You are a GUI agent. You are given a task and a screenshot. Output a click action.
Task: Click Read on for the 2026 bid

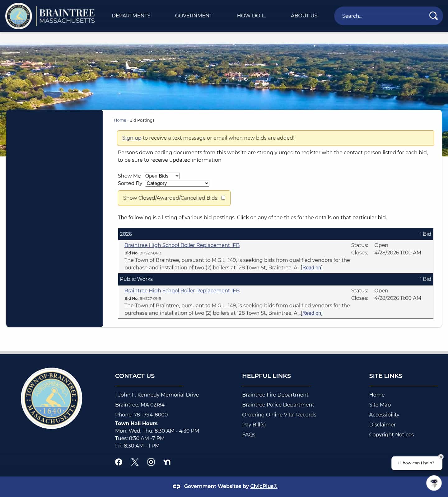312,267
